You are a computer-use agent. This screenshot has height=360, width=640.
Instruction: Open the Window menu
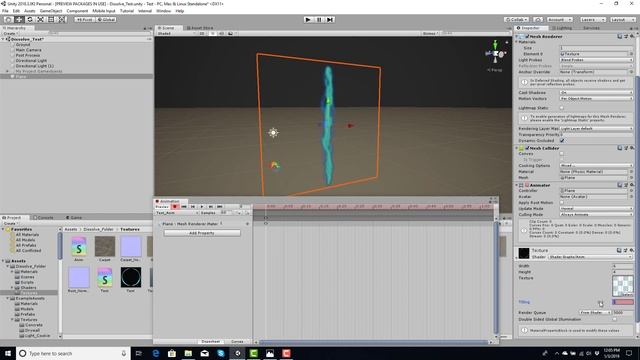164,11
